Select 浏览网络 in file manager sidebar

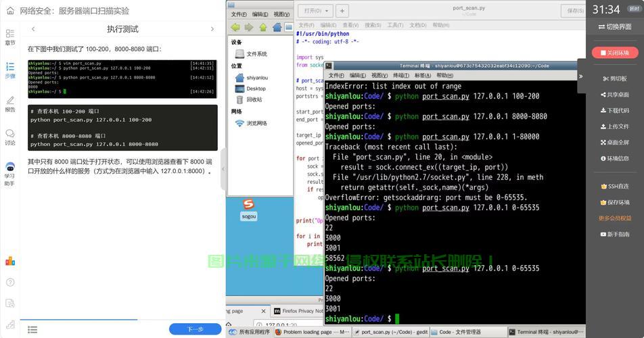[x=250, y=123]
